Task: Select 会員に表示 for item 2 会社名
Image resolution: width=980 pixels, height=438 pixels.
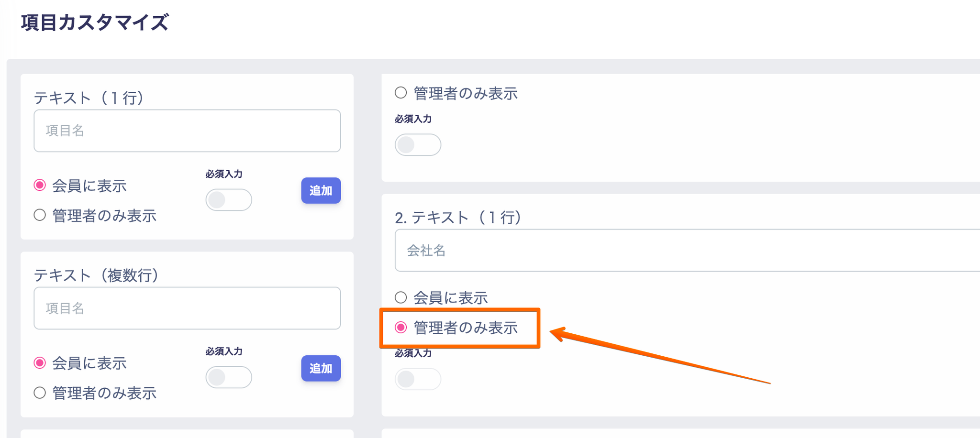Action: point(401,297)
